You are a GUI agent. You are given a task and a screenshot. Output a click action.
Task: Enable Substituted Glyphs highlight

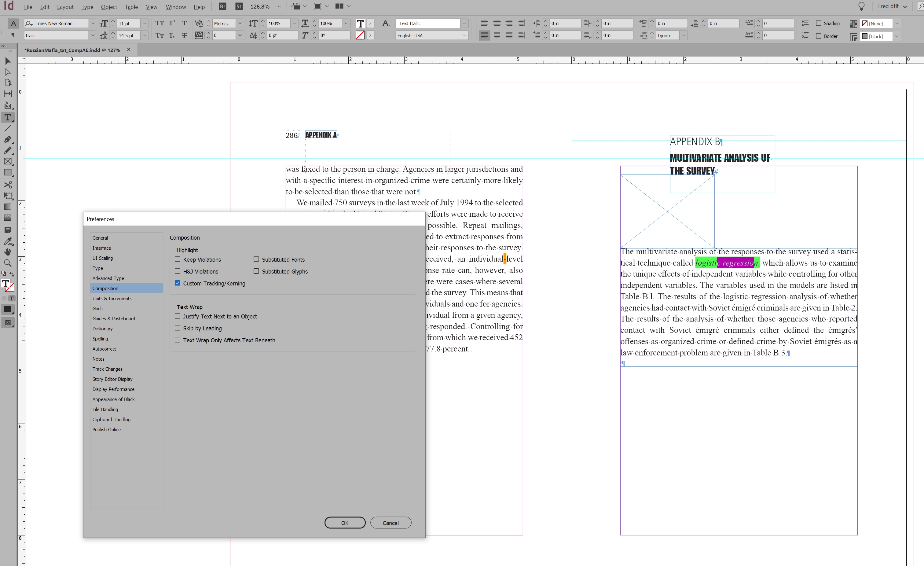point(256,271)
